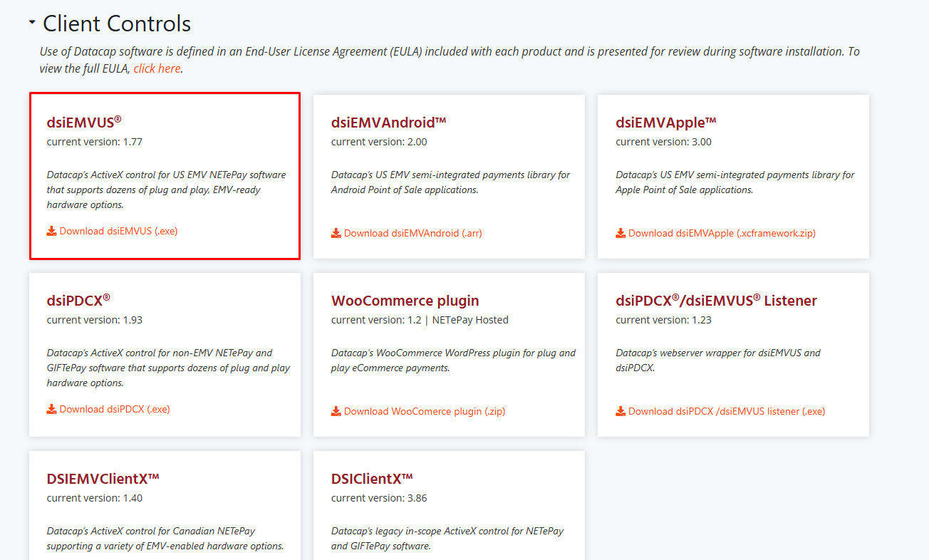Click download icon beside dsiEMVUS (.exe)
The width and height of the screenshot is (929, 560).
click(51, 231)
